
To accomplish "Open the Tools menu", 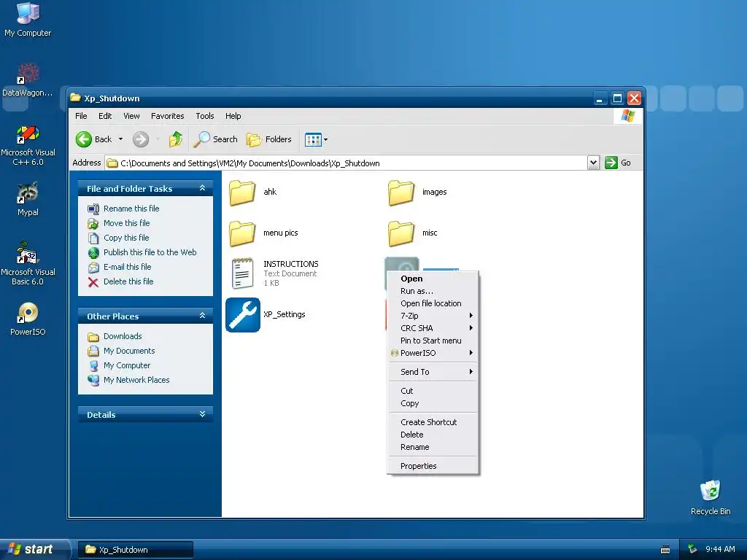I will tap(205, 116).
